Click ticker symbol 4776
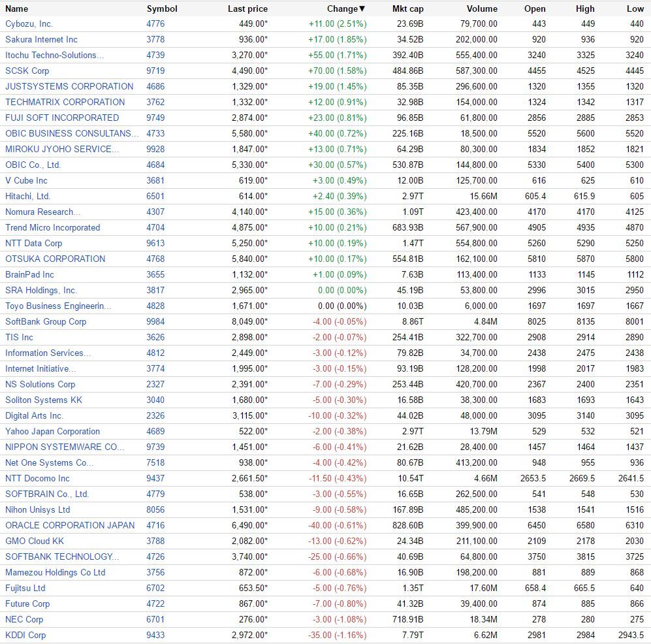651x644 pixels. click(x=155, y=24)
